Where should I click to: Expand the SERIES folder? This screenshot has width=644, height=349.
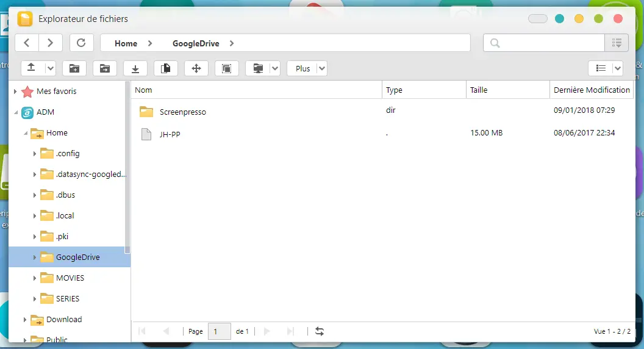tap(35, 299)
